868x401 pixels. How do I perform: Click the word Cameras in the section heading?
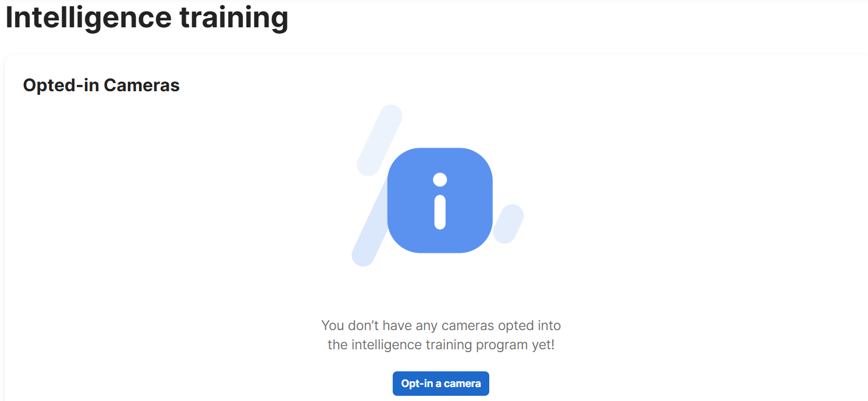[141, 85]
